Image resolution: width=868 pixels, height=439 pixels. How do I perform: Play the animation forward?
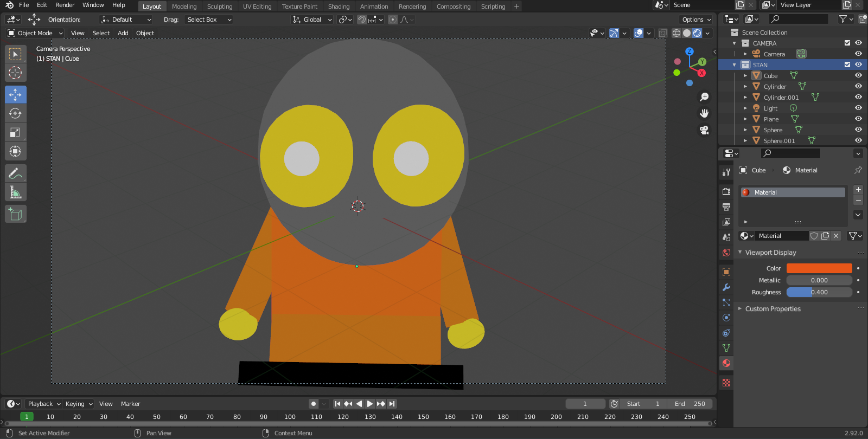[x=370, y=404]
